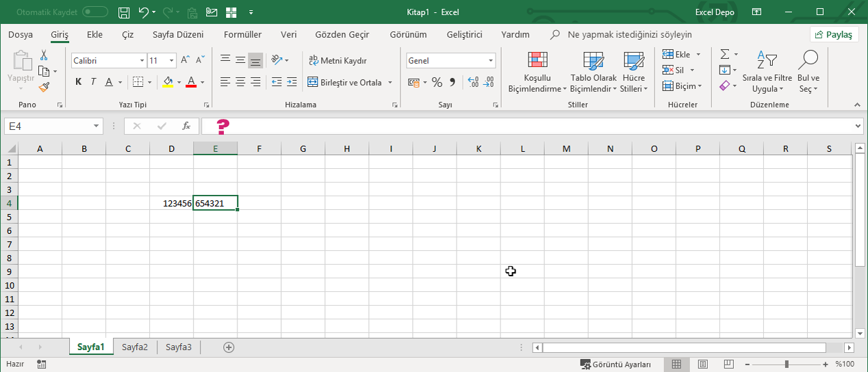The image size is (868, 372).
Task: Switch to the Veri tab
Action: 289,34
